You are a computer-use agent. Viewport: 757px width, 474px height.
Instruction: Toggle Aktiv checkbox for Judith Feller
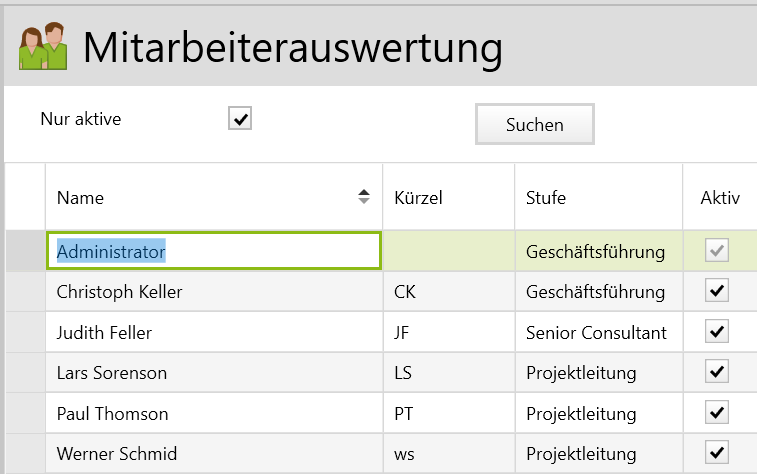point(716,332)
